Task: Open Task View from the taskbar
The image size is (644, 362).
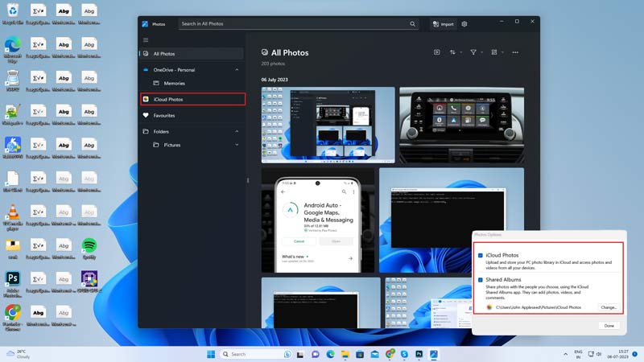Action: click(x=300, y=354)
